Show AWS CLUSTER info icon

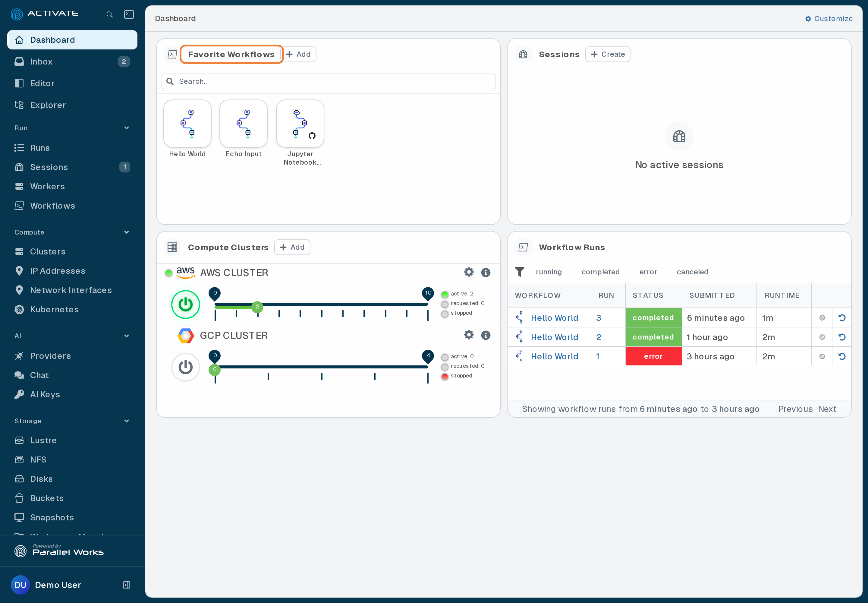tap(486, 273)
